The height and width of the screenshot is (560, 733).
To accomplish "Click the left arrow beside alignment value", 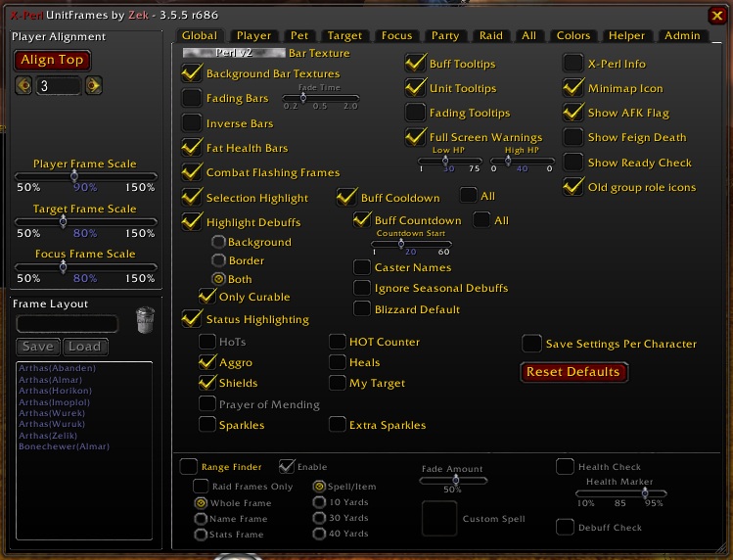I will pyautogui.click(x=23, y=86).
